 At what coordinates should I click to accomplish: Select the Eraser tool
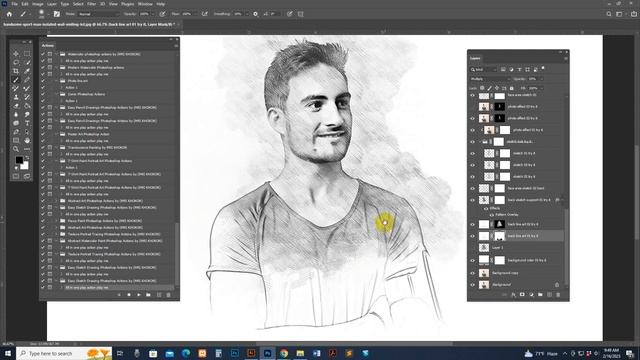pyautogui.click(x=16, y=106)
